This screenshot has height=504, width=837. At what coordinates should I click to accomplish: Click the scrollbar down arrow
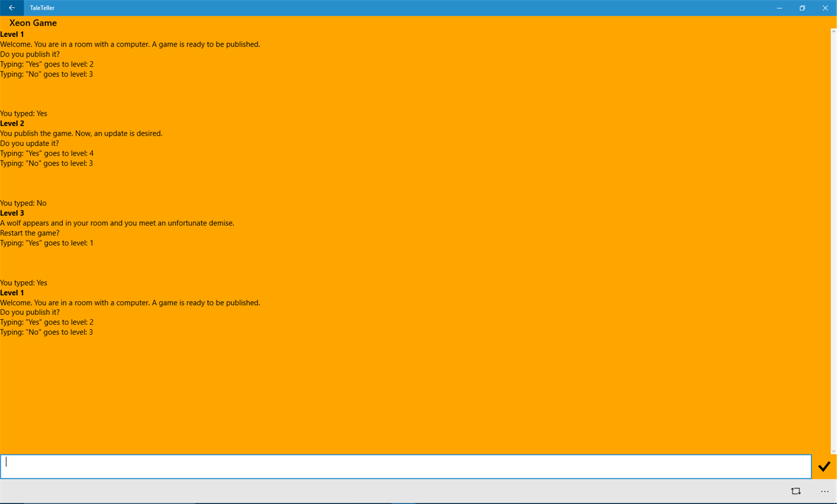point(833,450)
